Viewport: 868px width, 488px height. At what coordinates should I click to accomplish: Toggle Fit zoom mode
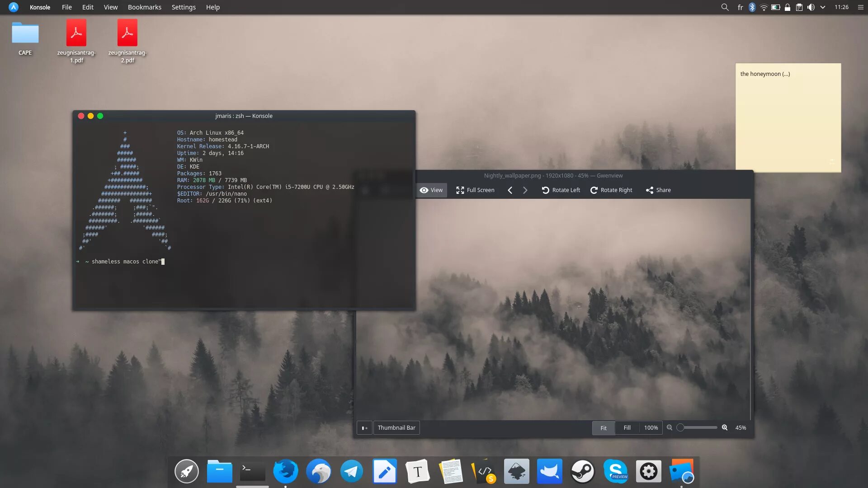603,428
